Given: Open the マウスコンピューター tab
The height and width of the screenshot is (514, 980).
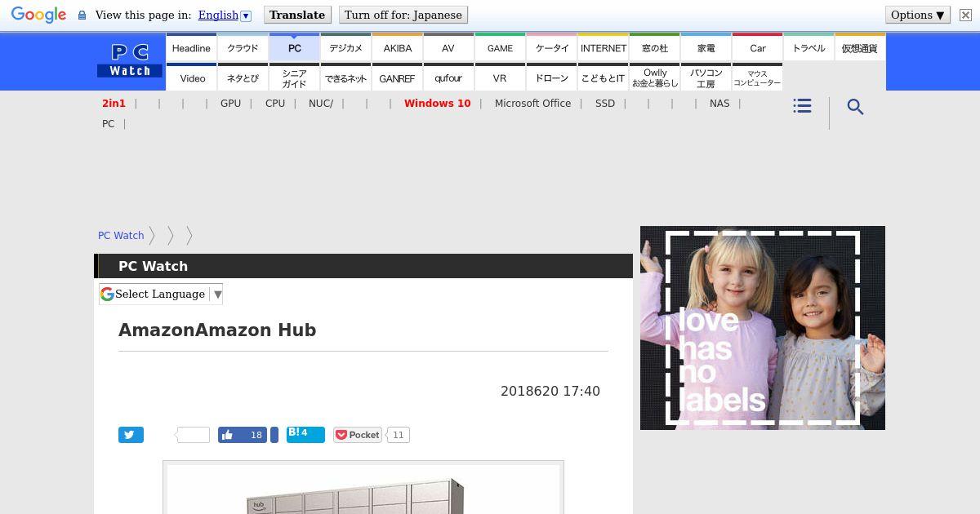Looking at the screenshot, I should pos(758,78).
